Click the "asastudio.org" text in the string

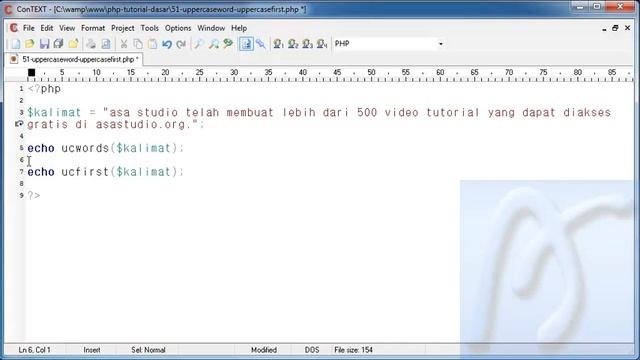click(x=140, y=124)
